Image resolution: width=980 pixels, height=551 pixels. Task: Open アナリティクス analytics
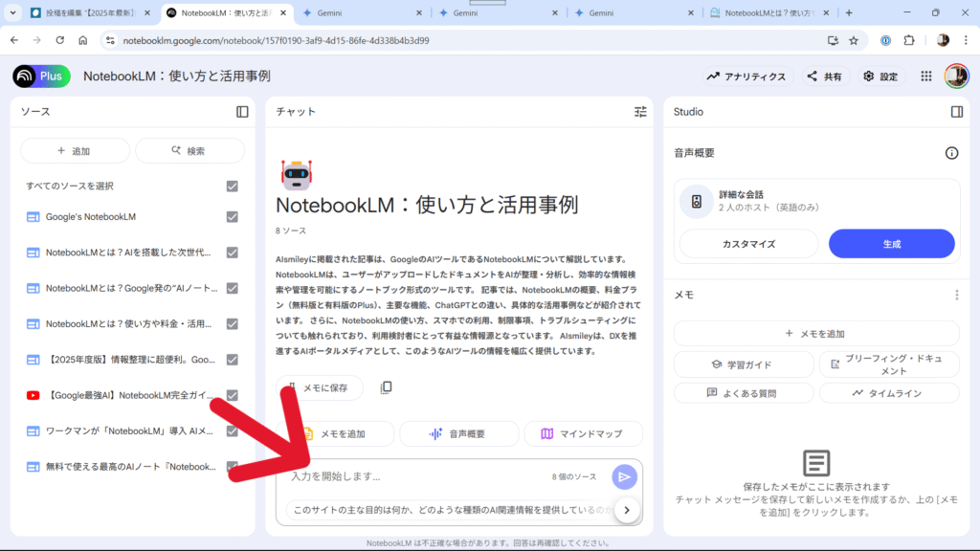746,77
